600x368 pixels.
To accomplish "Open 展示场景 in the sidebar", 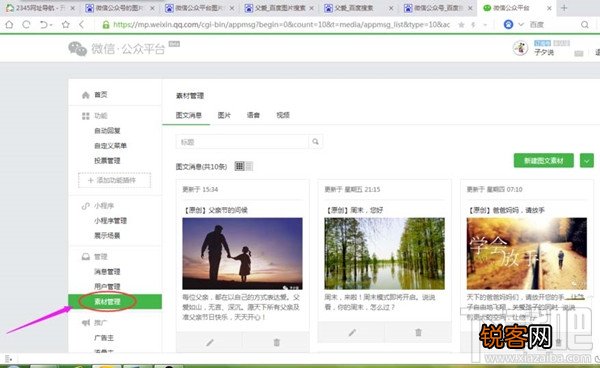I will 107,235.
